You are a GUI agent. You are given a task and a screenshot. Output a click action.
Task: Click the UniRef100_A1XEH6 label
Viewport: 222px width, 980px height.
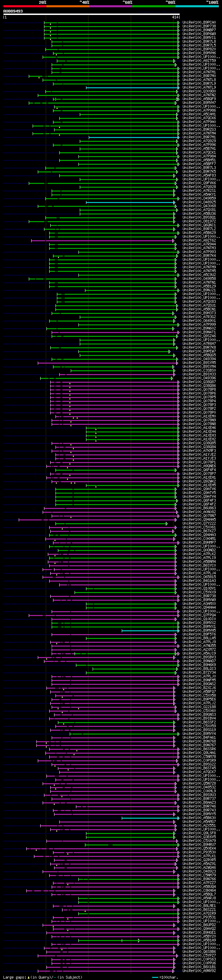199,428
